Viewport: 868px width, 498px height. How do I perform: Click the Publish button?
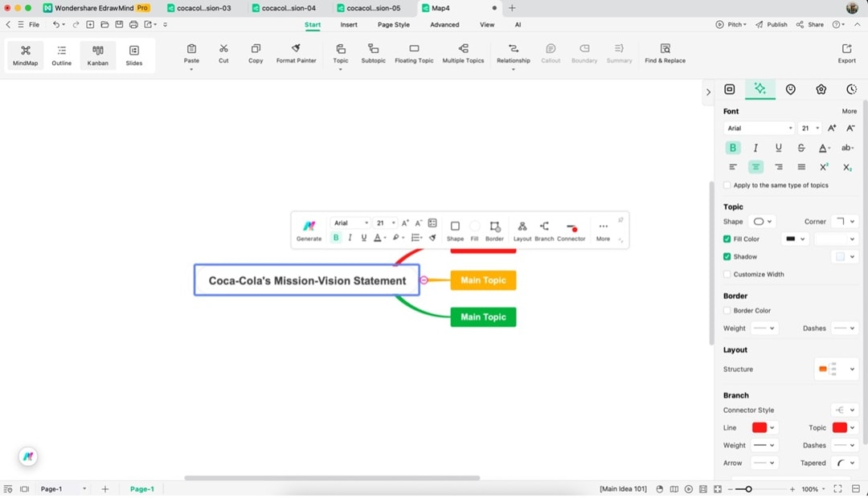tap(771, 24)
